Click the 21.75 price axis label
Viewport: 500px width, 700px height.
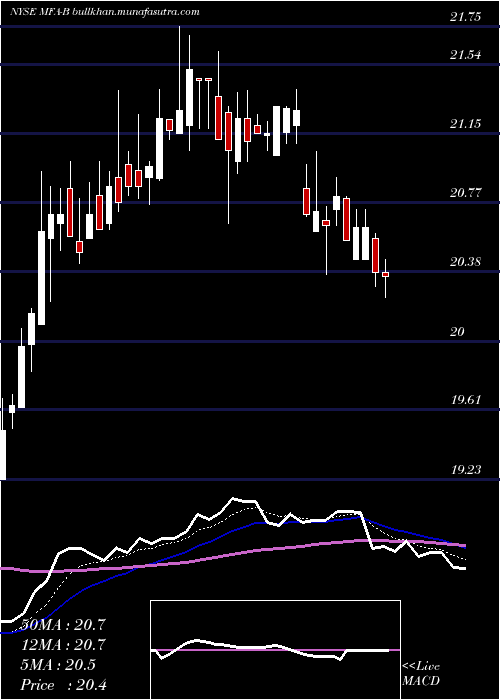click(466, 17)
